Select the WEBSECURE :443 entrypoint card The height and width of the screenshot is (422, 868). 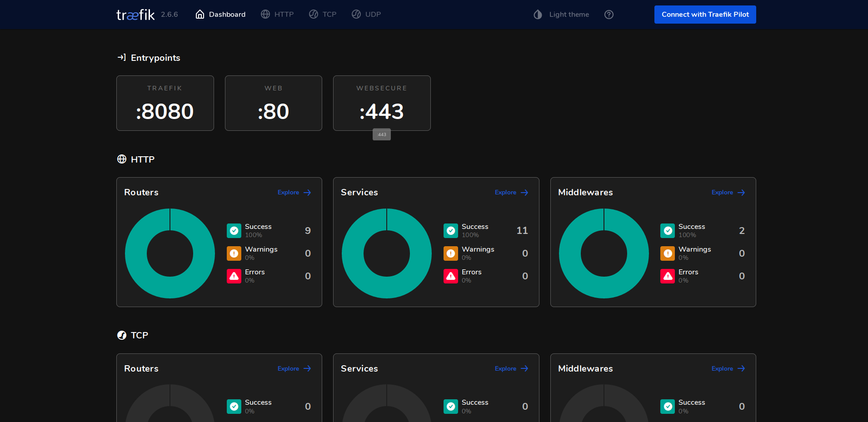[382, 103]
